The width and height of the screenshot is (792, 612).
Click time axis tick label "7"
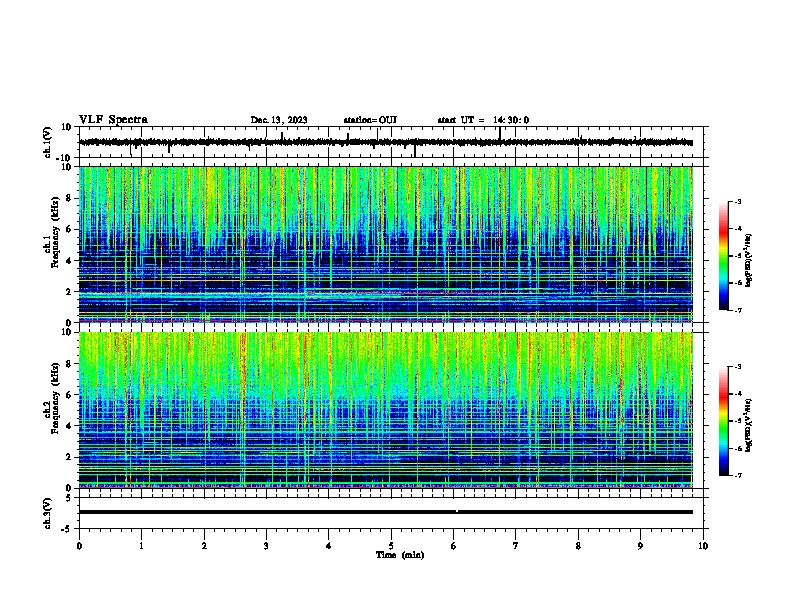(516, 546)
